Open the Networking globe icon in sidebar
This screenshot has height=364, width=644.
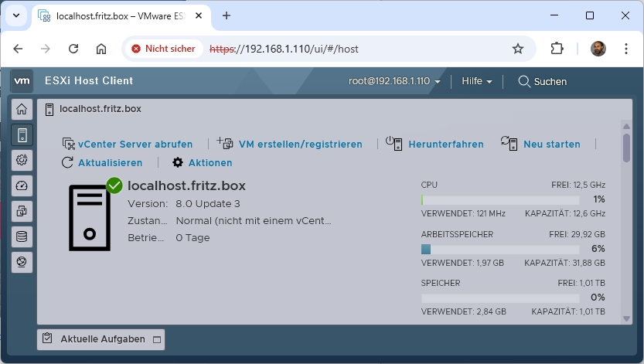tap(22, 262)
